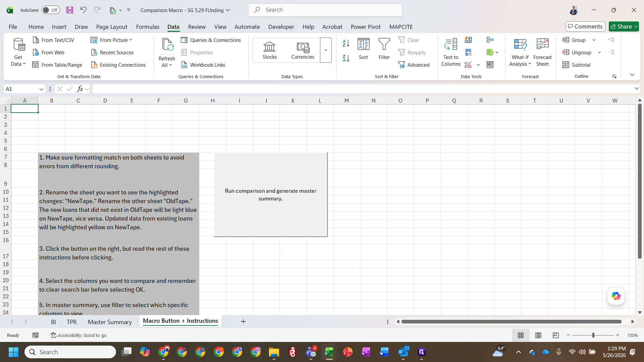
Task: Click Forecast Sheet
Action: point(542,52)
